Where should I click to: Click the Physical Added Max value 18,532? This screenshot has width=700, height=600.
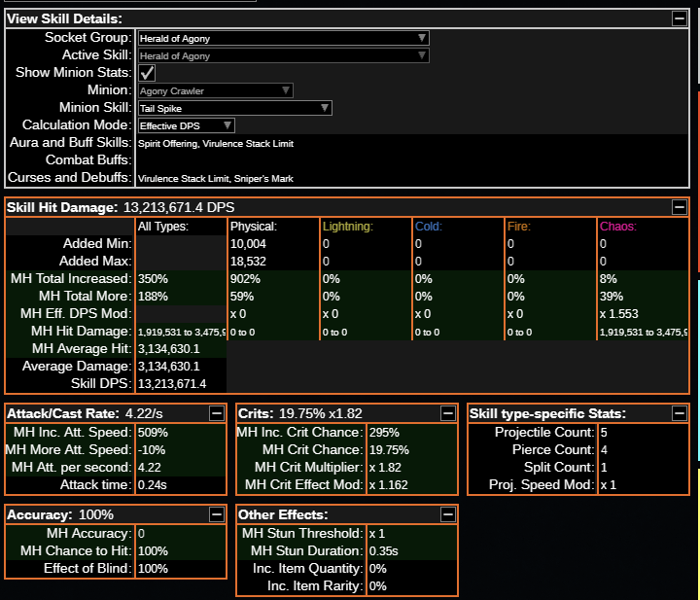(248, 262)
